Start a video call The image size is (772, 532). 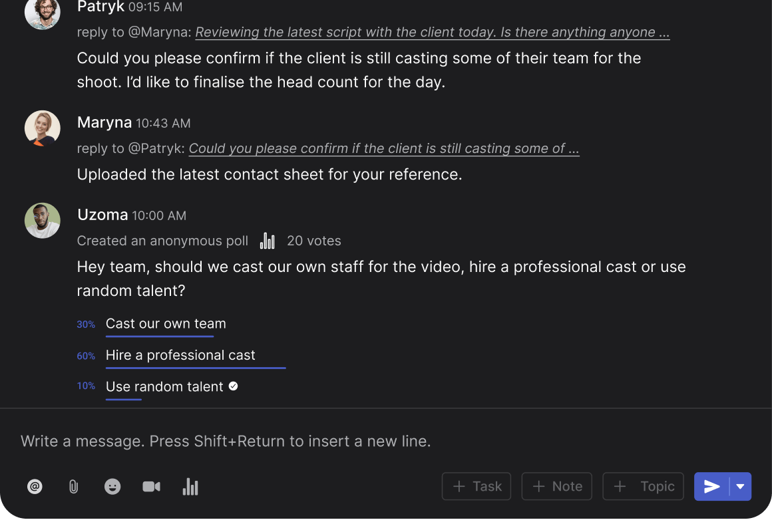pyautogui.click(x=151, y=486)
